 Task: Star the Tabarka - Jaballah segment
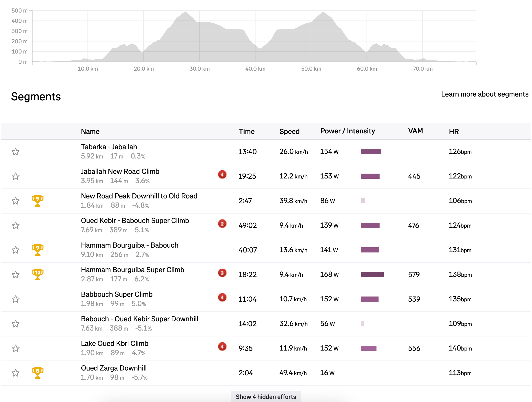(x=16, y=152)
